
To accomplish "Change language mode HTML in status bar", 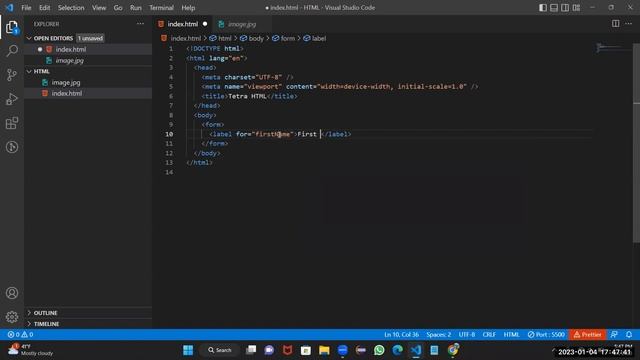I will pyautogui.click(x=511, y=335).
